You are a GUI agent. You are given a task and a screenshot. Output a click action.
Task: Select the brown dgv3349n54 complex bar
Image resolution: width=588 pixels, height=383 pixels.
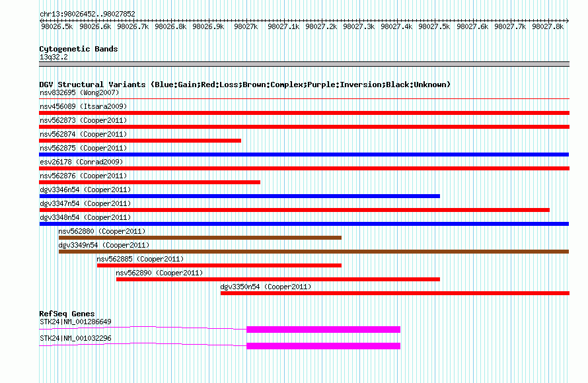click(314, 252)
